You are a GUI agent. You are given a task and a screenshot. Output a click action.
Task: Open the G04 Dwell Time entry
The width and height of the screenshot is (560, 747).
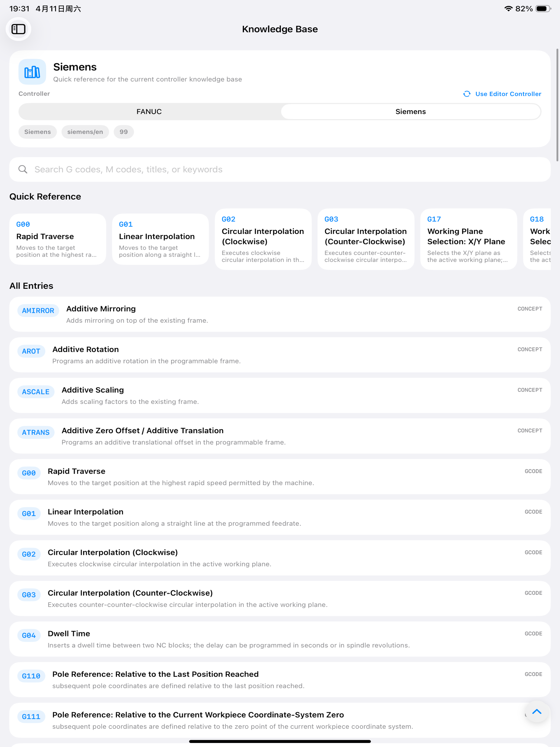coord(280,639)
